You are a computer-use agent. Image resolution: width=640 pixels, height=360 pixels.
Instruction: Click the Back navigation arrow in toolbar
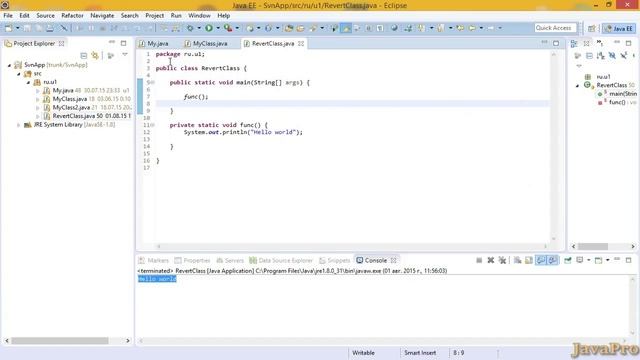pos(472,28)
